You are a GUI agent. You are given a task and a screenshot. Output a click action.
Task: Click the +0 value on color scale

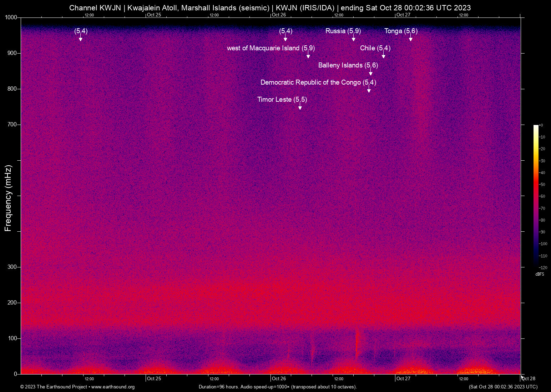[x=541, y=125]
